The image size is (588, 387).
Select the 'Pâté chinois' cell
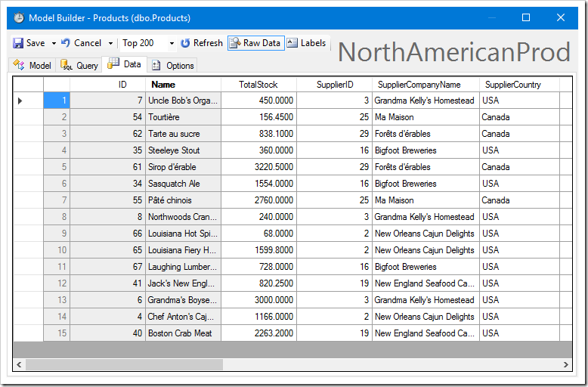[x=184, y=200]
